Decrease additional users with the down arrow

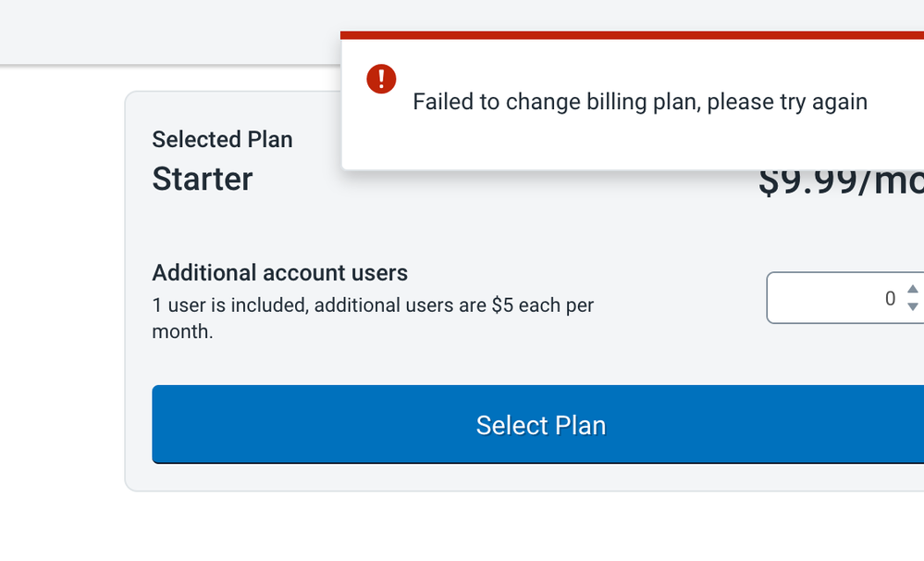click(x=912, y=306)
